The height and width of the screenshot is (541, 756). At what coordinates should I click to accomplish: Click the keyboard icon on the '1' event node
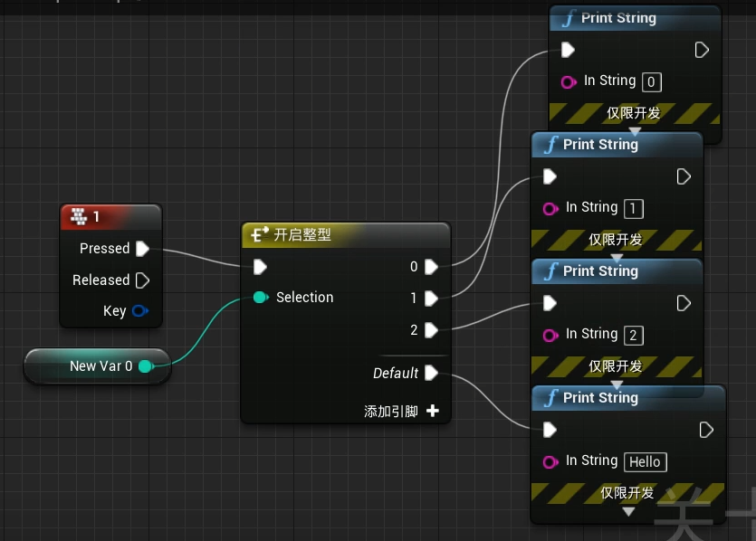79,217
